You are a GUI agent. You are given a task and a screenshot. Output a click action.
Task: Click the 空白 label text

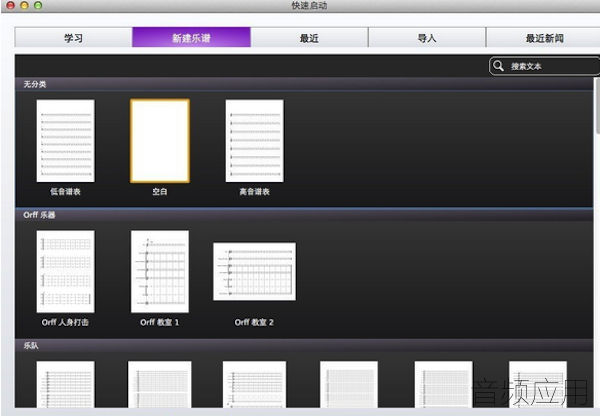click(160, 191)
